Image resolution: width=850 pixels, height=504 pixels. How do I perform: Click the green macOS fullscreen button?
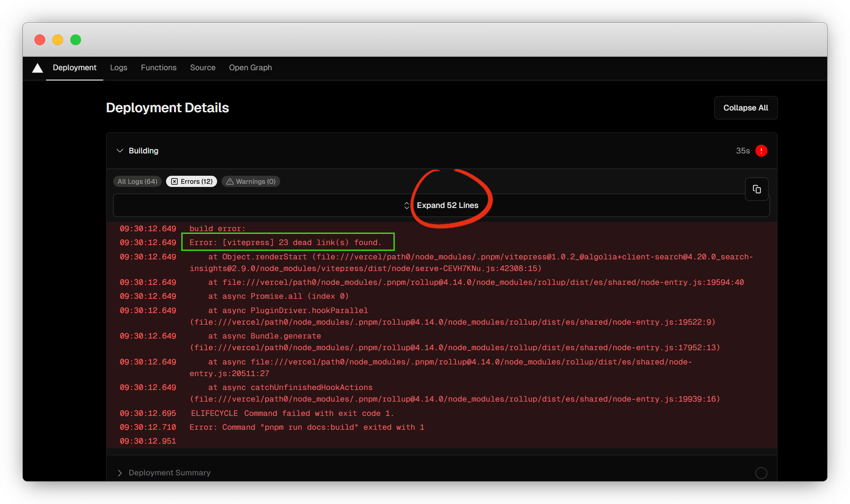[x=76, y=40]
